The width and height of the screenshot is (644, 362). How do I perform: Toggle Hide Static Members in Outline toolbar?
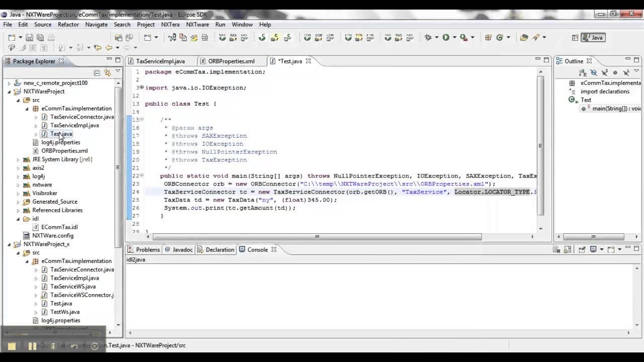click(x=604, y=72)
